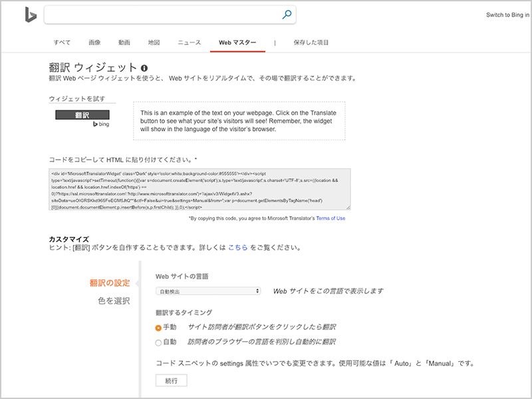
Task: Open the Terms of Use link
Action: click(331, 218)
